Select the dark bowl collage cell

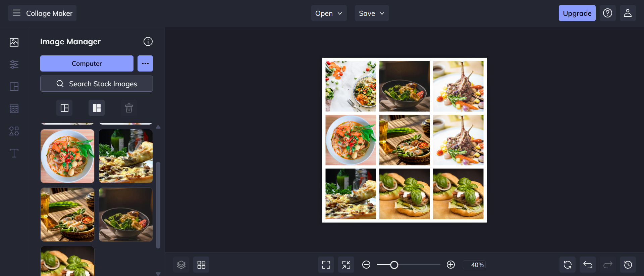click(x=405, y=86)
